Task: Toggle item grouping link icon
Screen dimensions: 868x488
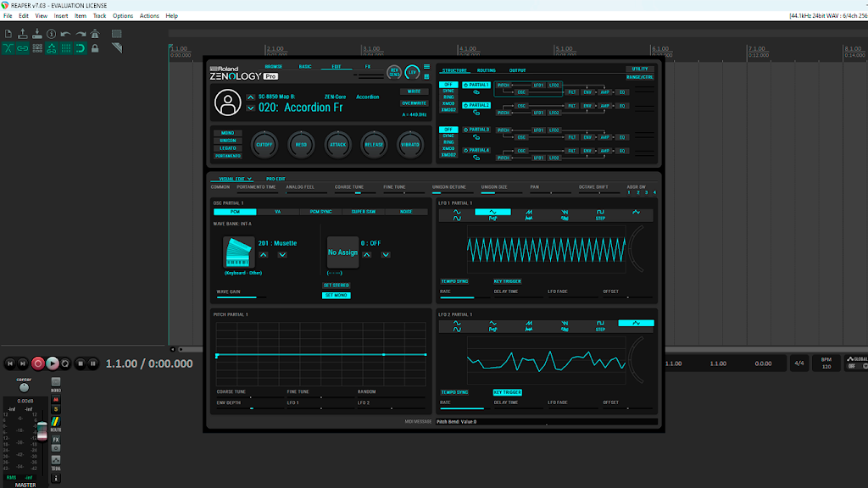Action: tap(23, 48)
